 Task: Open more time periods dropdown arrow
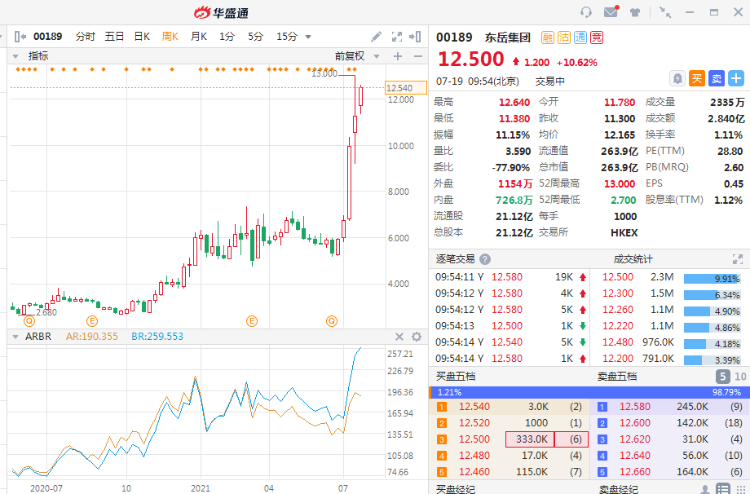coord(308,37)
